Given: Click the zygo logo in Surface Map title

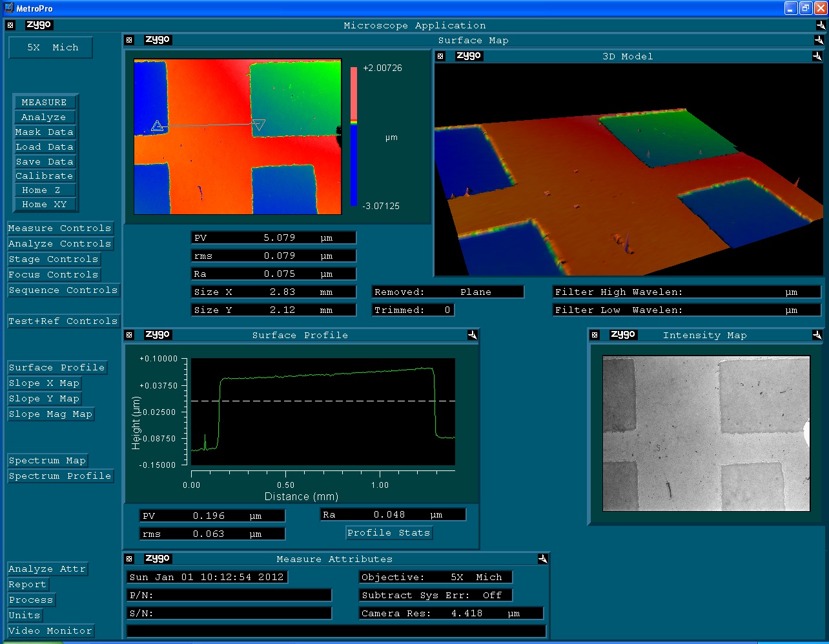Looking at the screenshot, I should pyautogui.click(x=158, y=40).
